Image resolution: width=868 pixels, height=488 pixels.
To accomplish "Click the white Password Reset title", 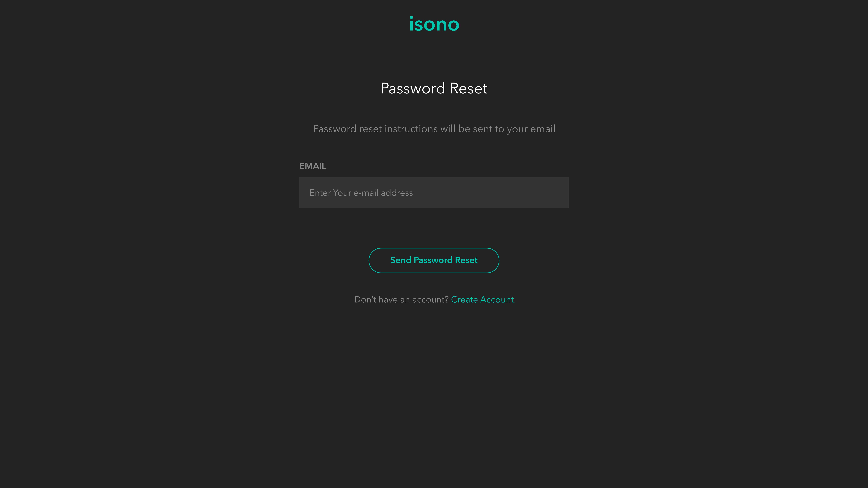I will point(434,88).
